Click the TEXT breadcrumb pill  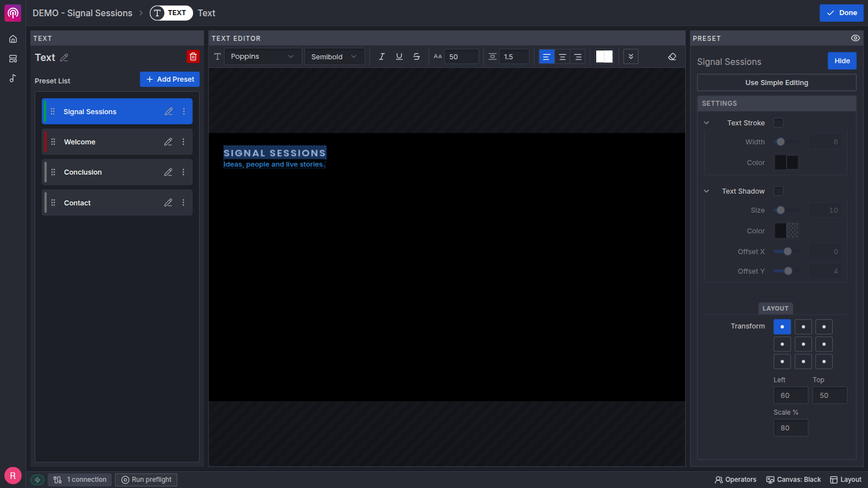pos(171,13)
